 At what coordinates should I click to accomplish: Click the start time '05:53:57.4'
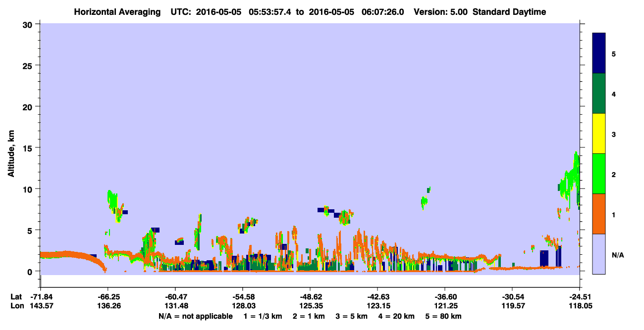pyautogui.click(x=271, y=12)
